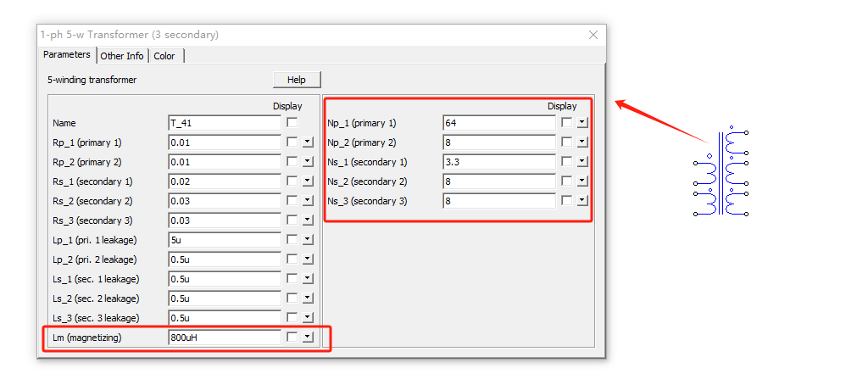Click the Name input field T_41
The width and height of the screenshot is (868, 385).
coord(225,123)
